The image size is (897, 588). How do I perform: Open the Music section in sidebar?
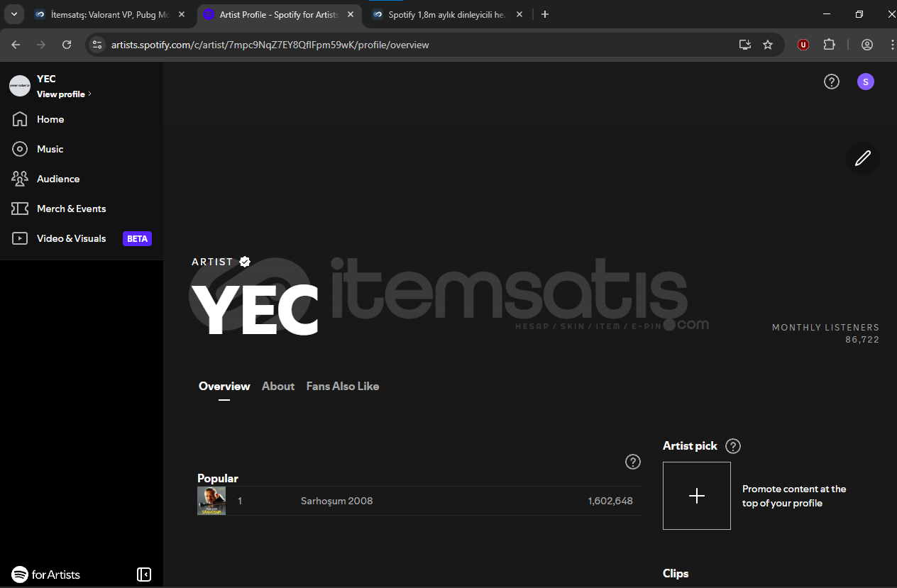pyautogui.click(x=50, y=149)
